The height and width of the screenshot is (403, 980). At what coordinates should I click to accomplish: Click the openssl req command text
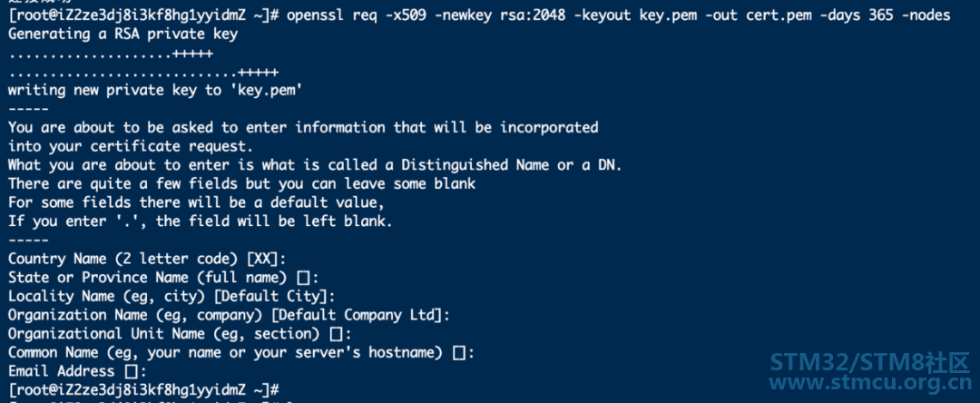[619, 15]
